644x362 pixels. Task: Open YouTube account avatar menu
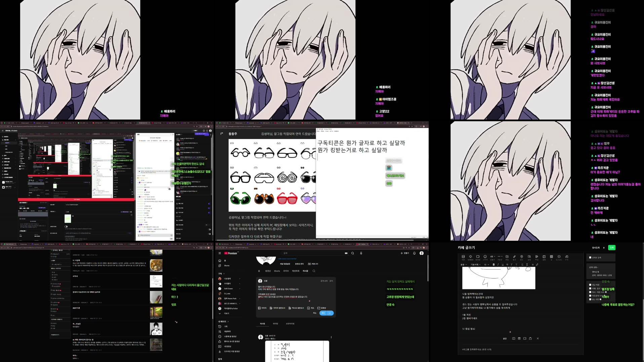click(422, 253)
